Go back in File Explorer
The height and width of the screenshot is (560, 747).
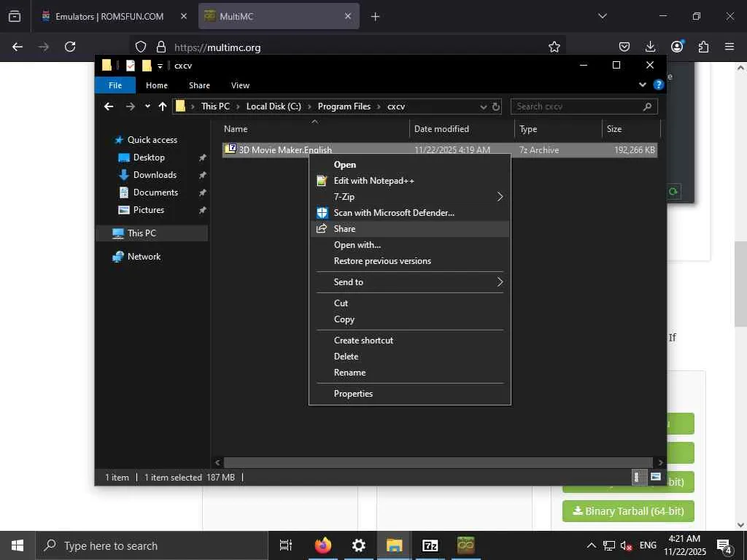pos(109,106)
